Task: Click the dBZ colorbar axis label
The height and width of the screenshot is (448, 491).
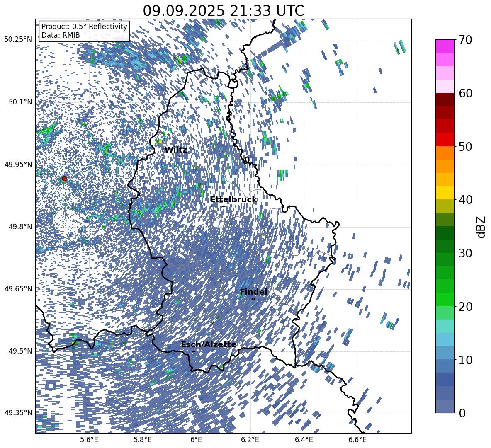Action: 481,227
